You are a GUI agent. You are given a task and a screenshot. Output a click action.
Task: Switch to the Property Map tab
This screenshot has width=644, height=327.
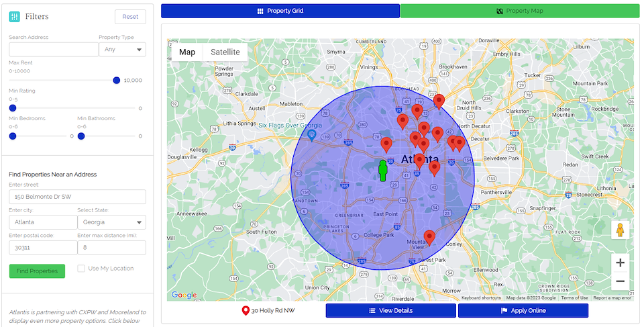[520, 11]
